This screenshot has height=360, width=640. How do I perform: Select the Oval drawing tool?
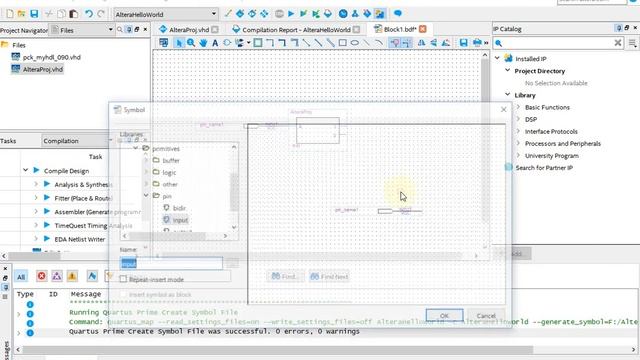(355, 43)
